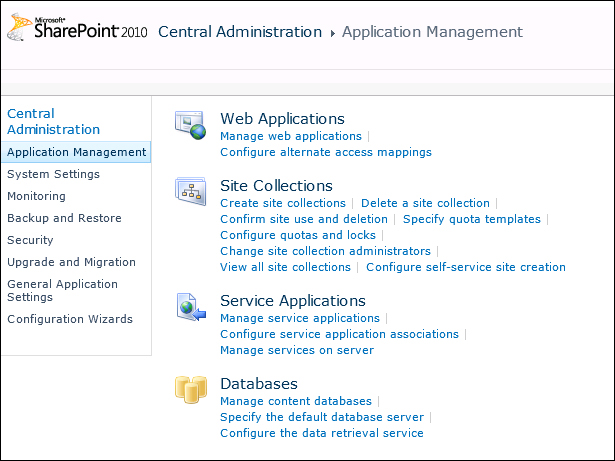The width and height of the screenshot is (615, 461).
Task: Select Application Management in sidebar
Action: pyautogui.click(x=76, y=152)
